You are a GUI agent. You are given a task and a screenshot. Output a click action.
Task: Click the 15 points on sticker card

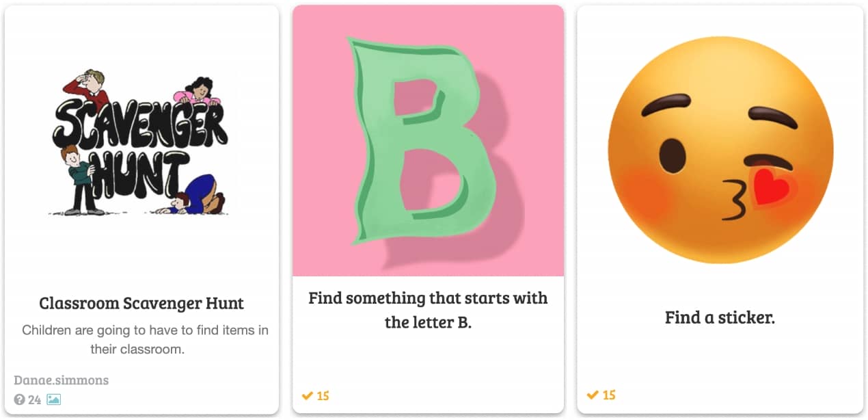coord(608,395)
